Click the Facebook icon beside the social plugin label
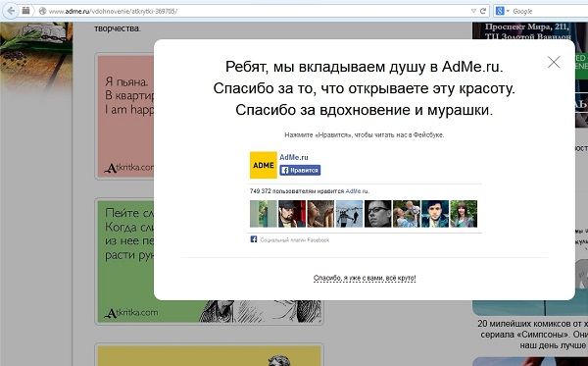 (x=254, y=239)
